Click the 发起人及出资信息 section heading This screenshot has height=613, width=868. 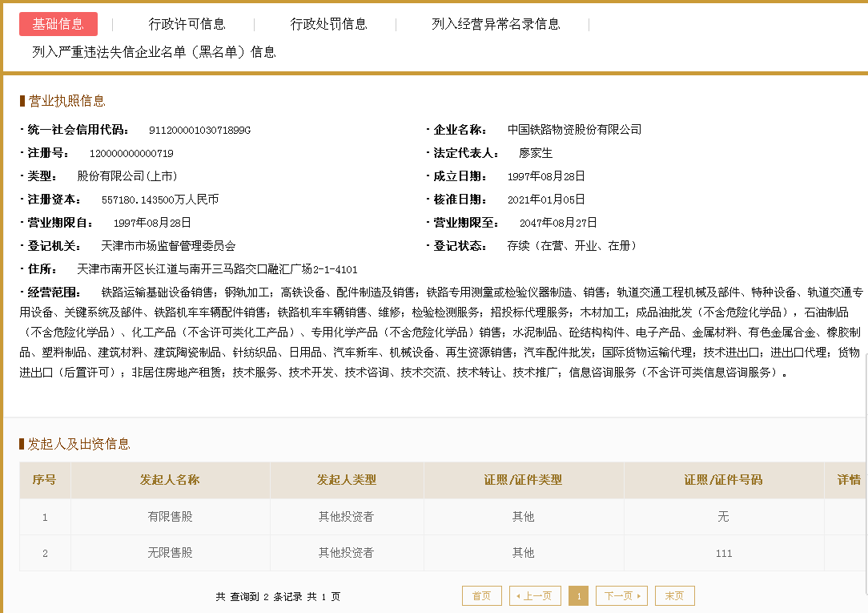click(x=78, y=444)
